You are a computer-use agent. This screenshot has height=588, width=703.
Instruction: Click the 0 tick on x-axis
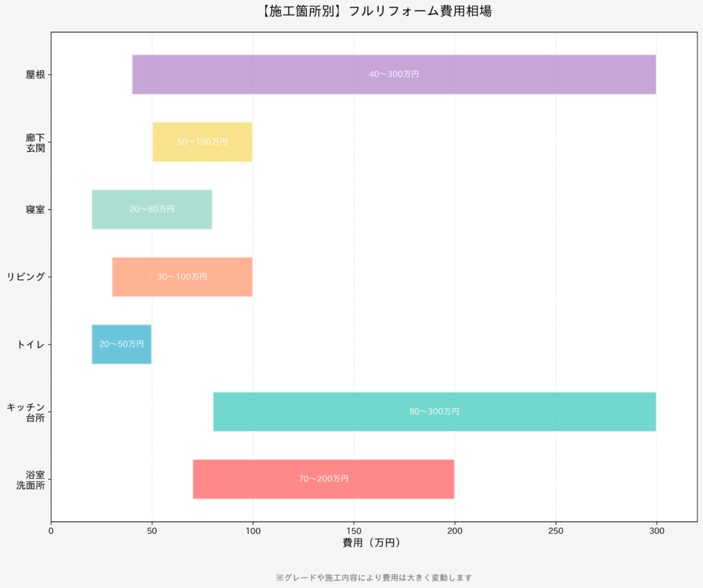click(x=51, y=530)
